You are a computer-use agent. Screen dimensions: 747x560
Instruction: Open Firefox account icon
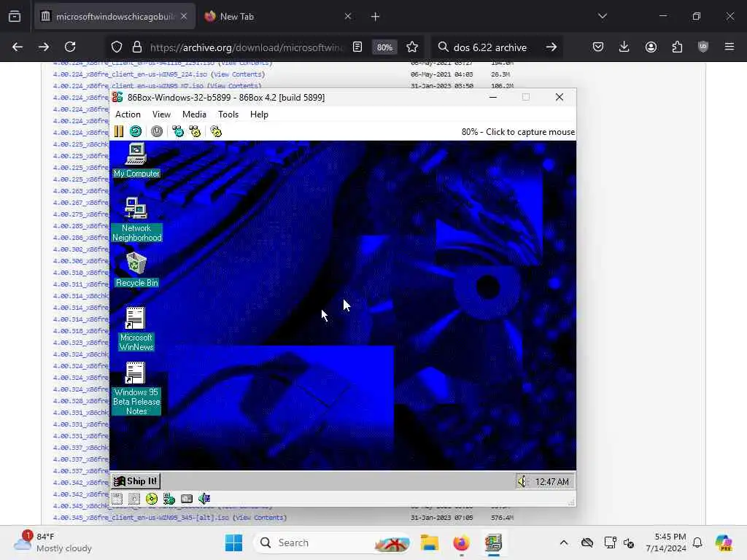(x=651, y=47)
